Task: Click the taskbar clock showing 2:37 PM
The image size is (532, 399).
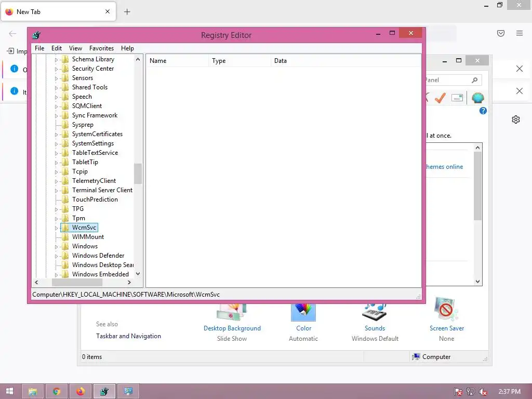Action: 509,392
